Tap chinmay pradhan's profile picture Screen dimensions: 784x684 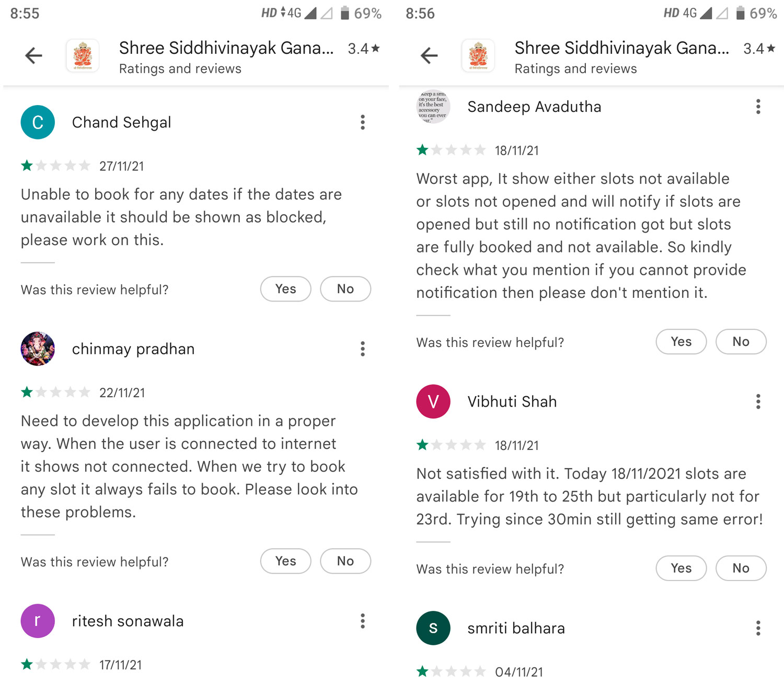[x=38, y=349]
